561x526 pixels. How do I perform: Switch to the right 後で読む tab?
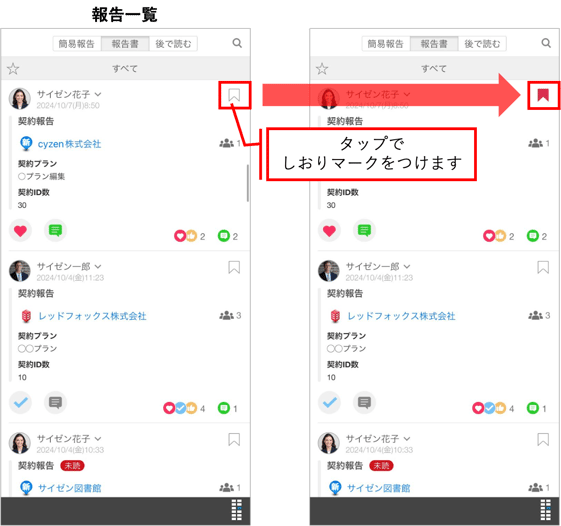click(482, 44)
